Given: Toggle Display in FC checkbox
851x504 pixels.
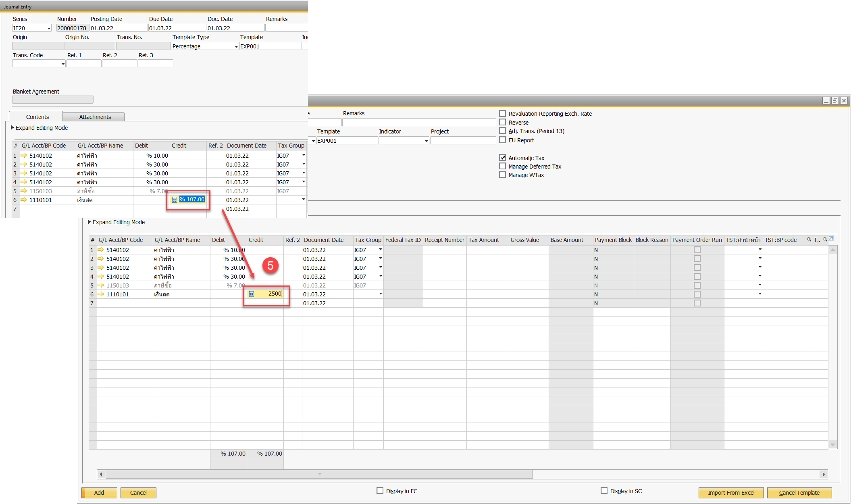Looking at the screenshot, I should click(x=380, y=491).
